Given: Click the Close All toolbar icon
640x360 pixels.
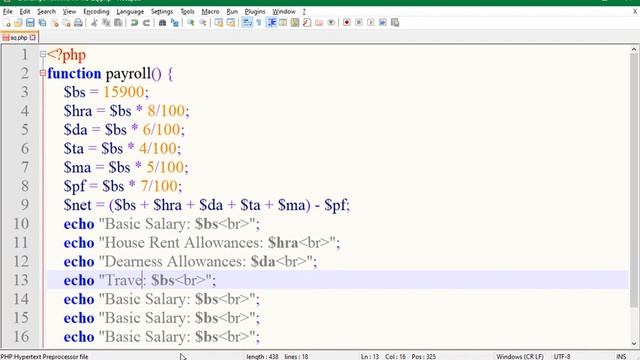Looking at the screenshot, I should tap(66, 23).
